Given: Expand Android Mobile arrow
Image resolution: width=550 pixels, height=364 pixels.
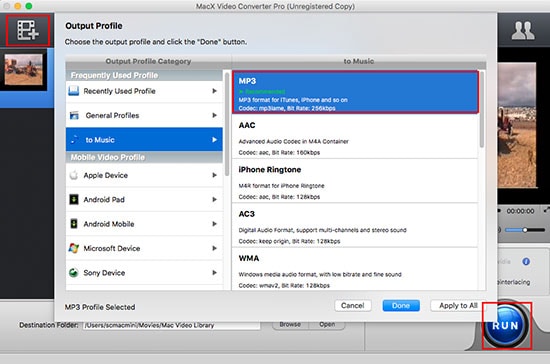Looking at the screenshot, I should click(214, 223).
